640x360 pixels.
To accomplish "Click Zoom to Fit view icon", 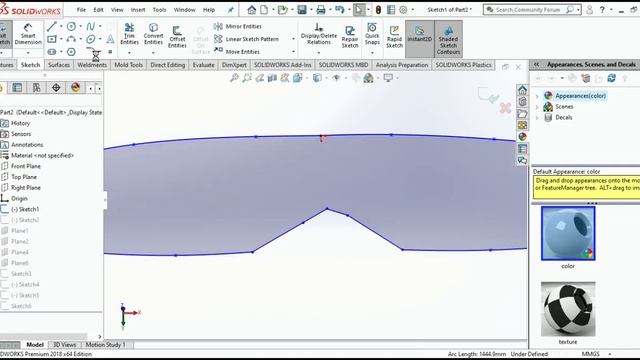I will [x=234, y=78].
